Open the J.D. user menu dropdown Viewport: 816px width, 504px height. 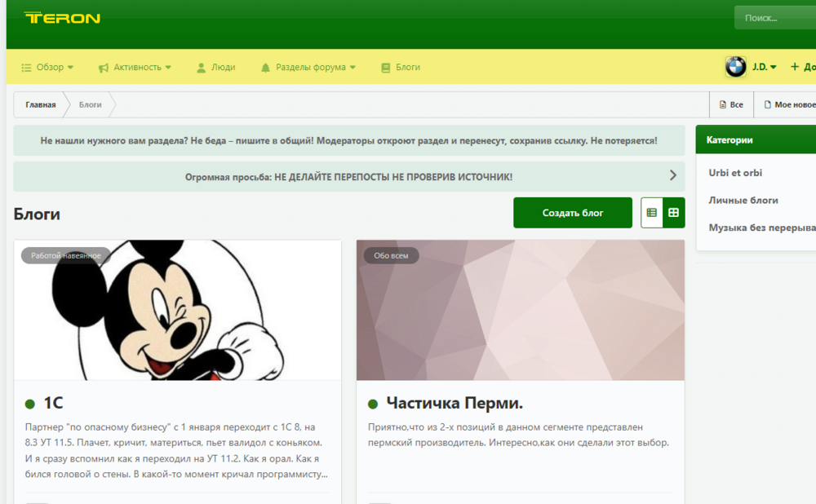pos(765,67)
